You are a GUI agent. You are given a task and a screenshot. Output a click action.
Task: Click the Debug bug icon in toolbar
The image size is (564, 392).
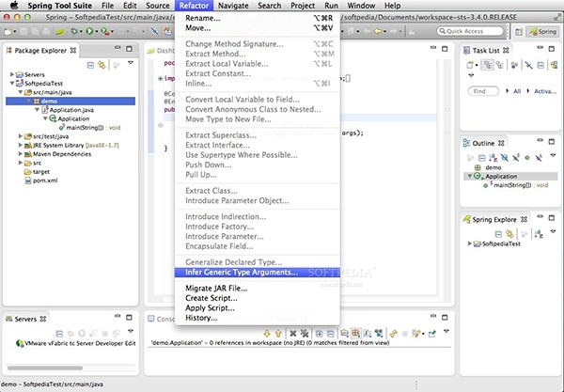coord(74,32)
